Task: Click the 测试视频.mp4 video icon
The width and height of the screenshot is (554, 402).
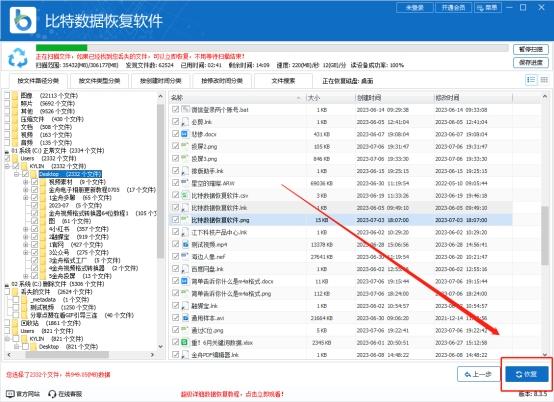Action: pyautogui.click(x=185, y=244)
